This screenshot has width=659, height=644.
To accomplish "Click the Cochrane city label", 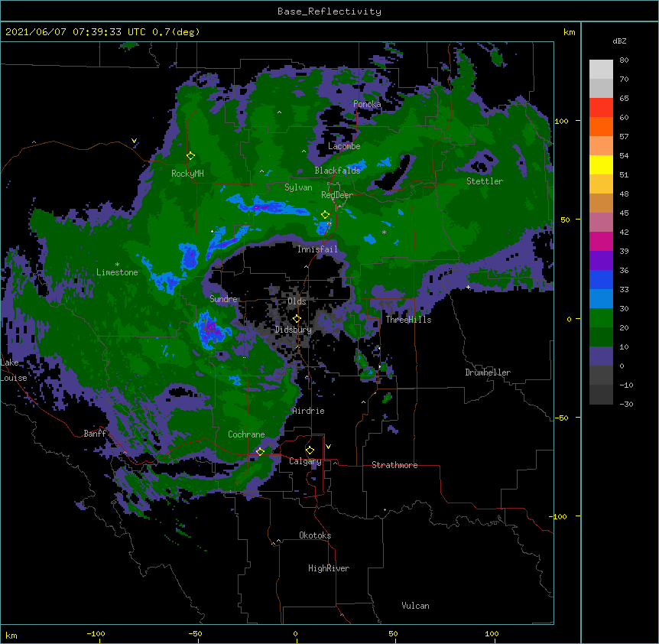I will click(246, 434).
